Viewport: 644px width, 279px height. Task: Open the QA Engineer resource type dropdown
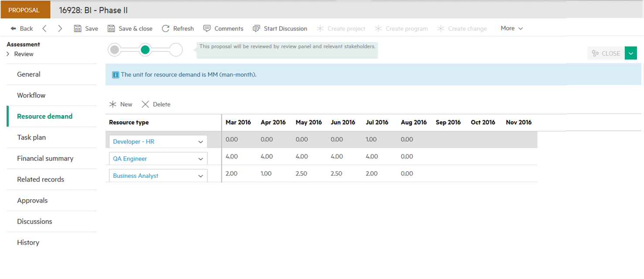pos(200,159)
